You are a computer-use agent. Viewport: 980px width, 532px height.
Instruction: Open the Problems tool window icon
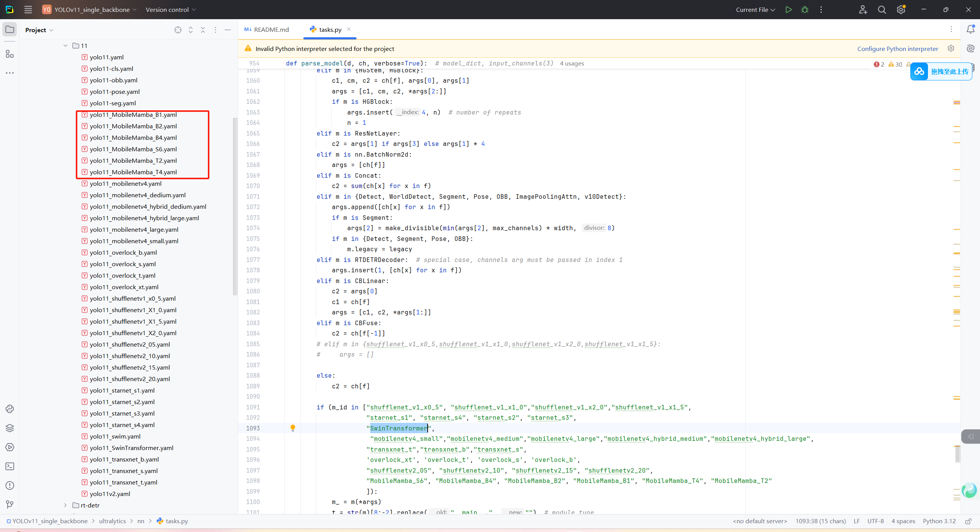point(10,485)
